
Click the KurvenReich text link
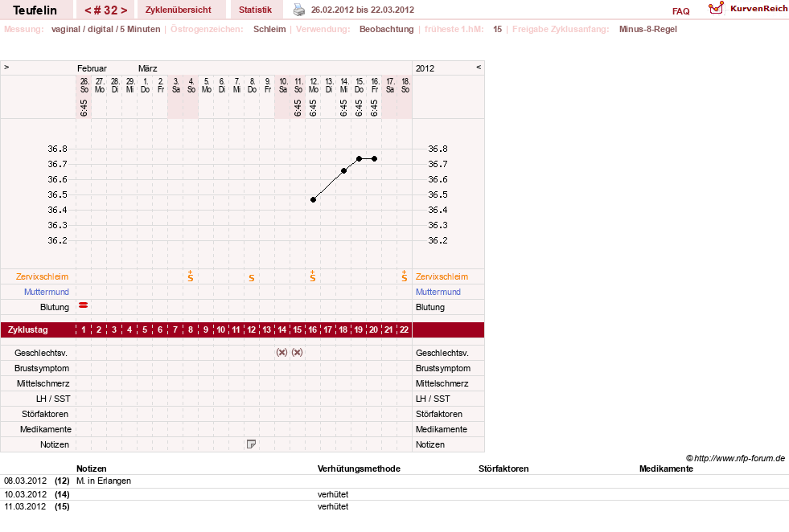coord(758,9)
